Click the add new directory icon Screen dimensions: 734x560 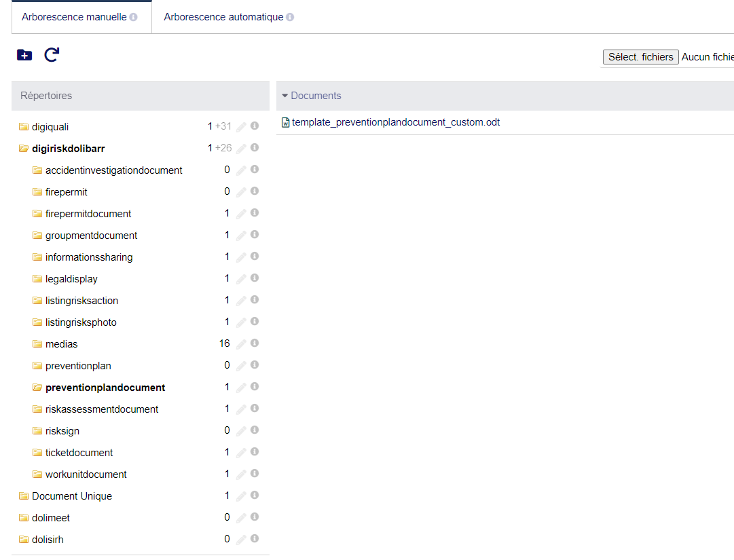[x=24, y=55]
